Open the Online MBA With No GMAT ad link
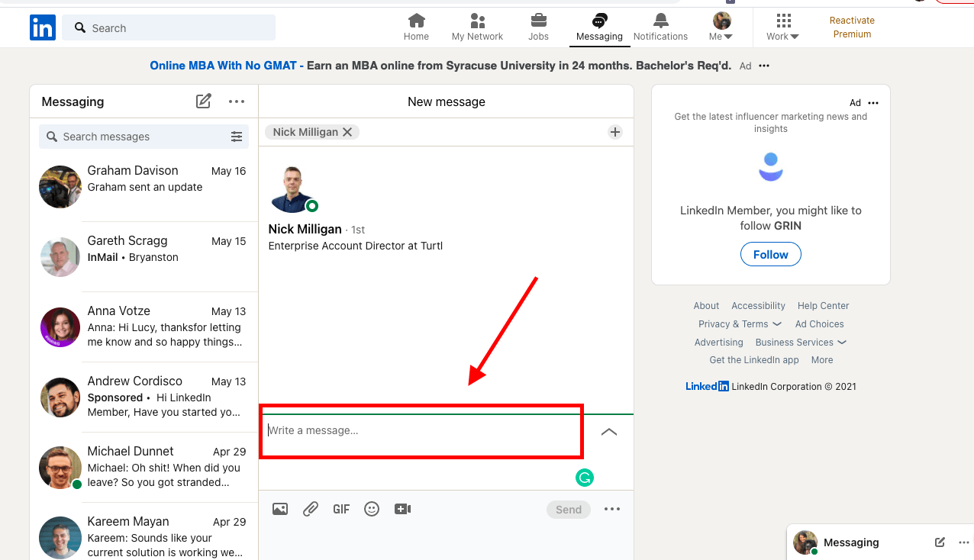974x560 pixels. click(x=223, y=66)
